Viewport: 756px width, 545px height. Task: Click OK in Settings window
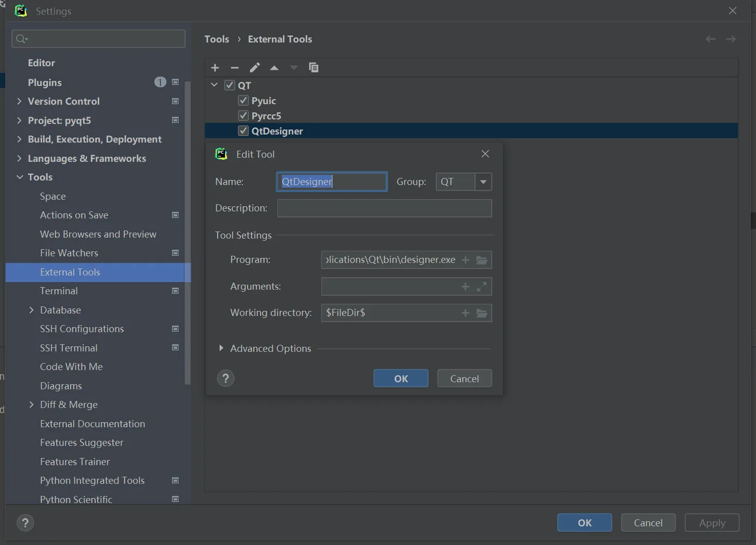tap(584, 522)
